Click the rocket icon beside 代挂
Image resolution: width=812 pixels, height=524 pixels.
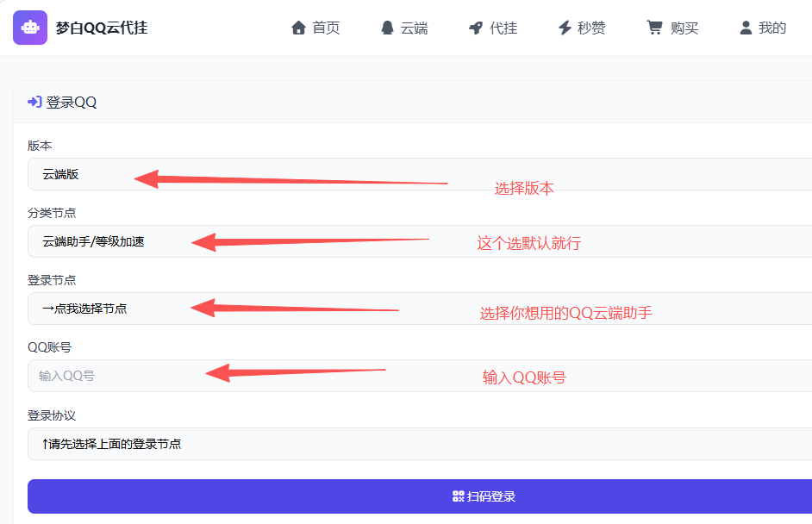[476, 28]
